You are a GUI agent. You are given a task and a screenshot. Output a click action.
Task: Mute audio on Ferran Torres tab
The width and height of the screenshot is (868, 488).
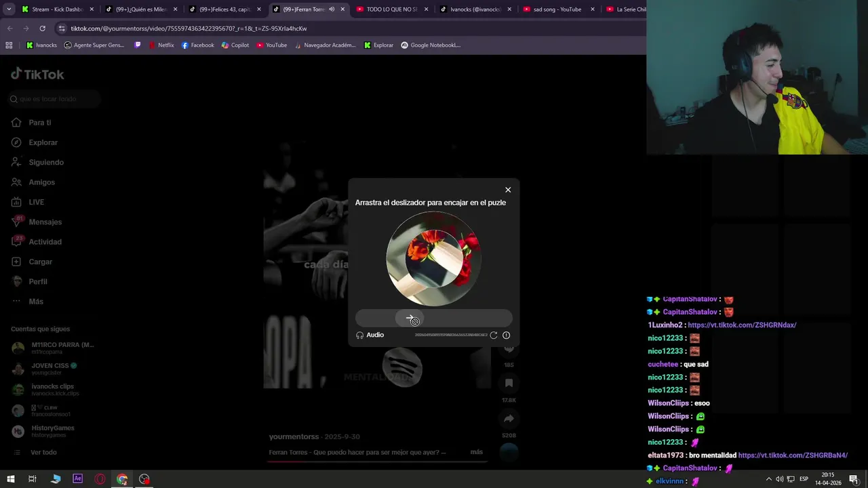[332, 9]
